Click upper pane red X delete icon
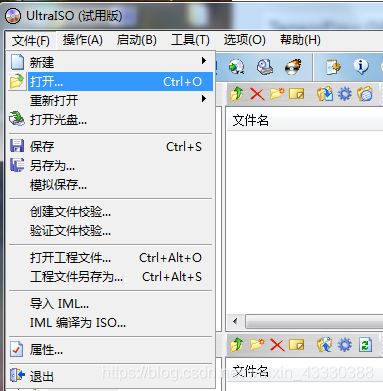Screen dimensions: 383x391 click(257, 94)
